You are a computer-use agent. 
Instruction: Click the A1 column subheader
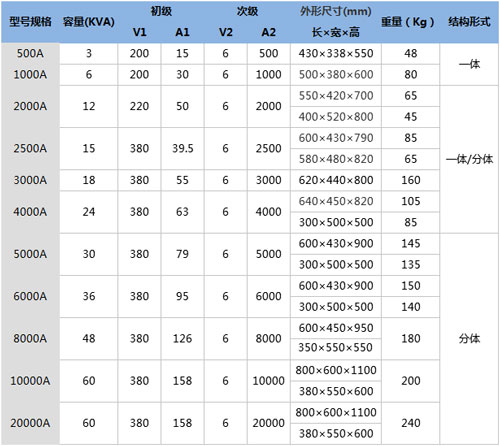(x=182, y=32)
